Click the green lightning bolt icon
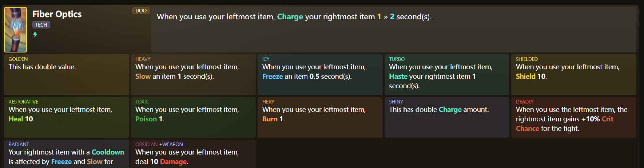The image size is (644, 168). [x=35, y=35]
